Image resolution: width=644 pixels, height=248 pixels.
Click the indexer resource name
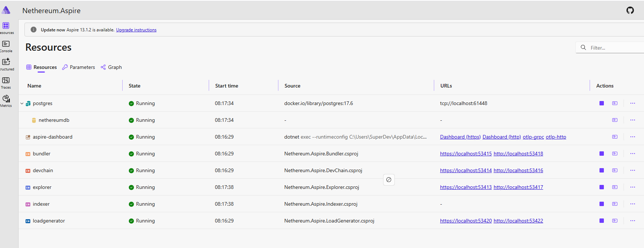(41, 204)
